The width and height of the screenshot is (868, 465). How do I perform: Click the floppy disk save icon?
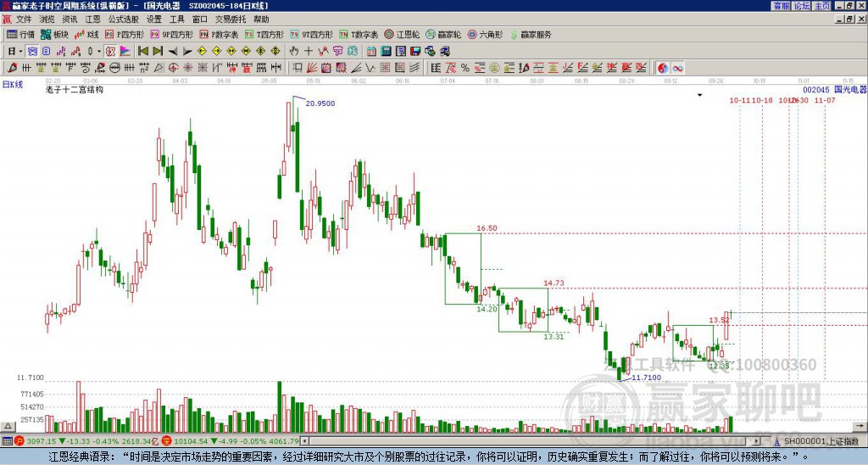(x=415, y=52)
